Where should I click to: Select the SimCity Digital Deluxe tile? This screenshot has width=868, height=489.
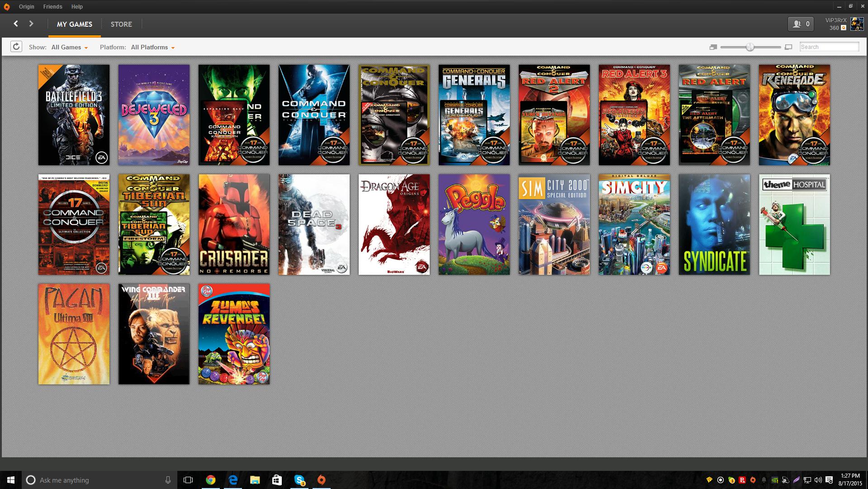click(x=634, y=225)
